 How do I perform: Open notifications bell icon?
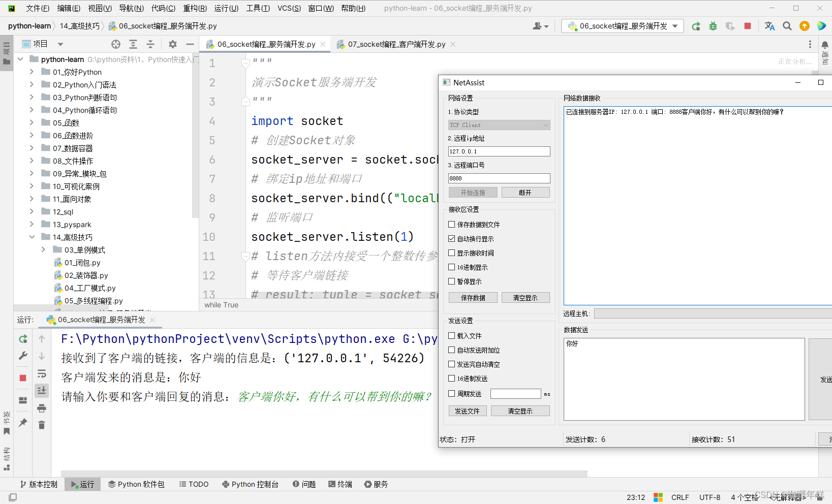point(825,45)
